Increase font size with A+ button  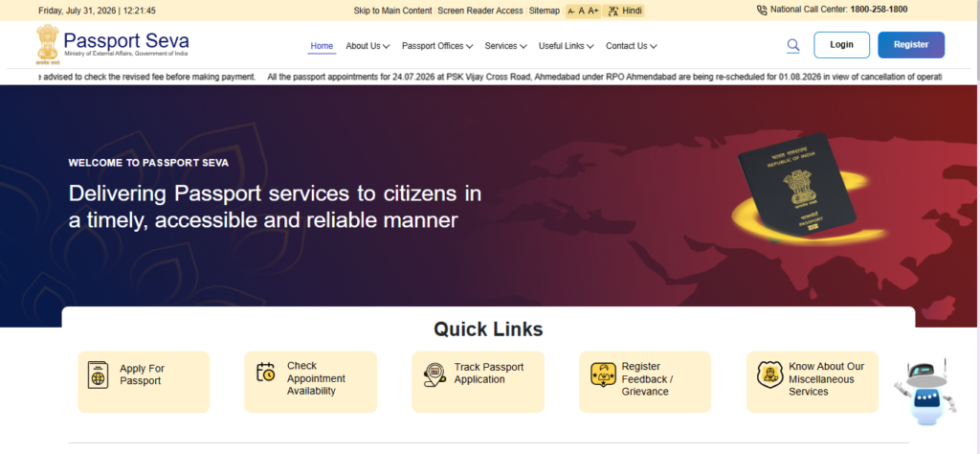(x=593, y=11)
